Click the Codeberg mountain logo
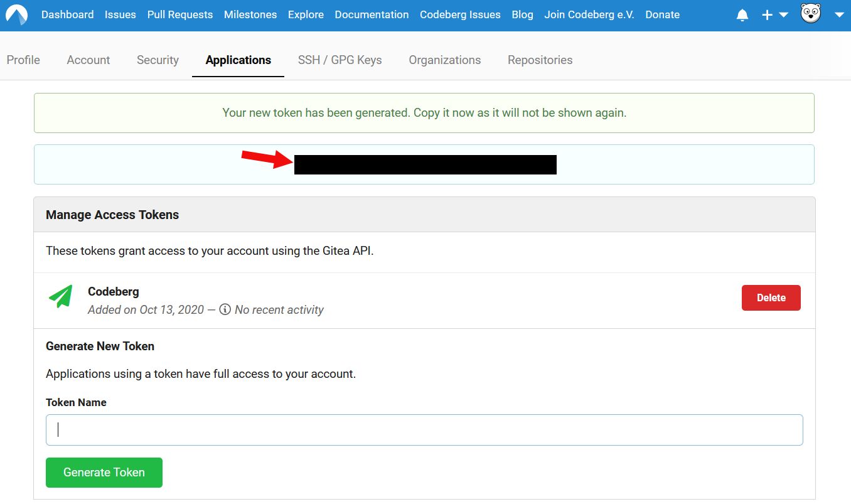Viewport: 851px width, 504px height. [16, 14]
